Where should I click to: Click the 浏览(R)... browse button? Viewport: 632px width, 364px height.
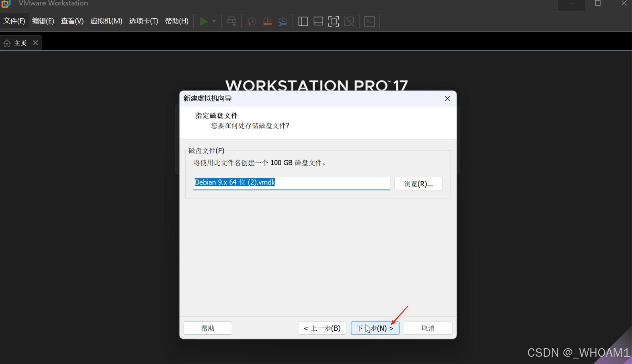click(418, 184)
